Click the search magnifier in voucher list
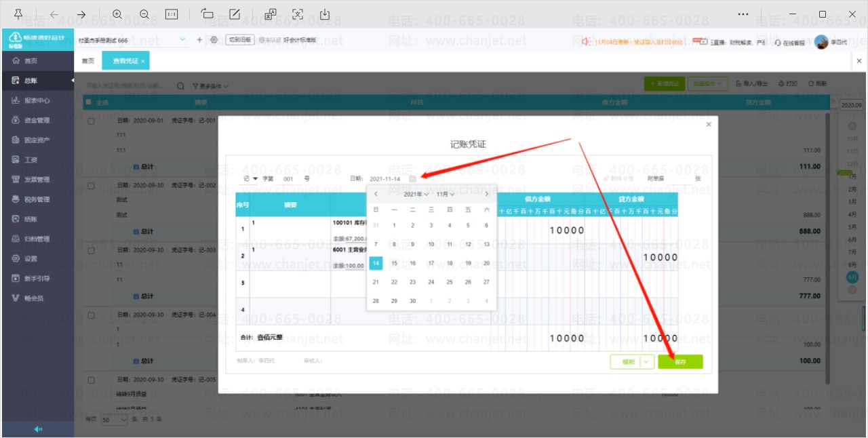The image size is (868, 438). (x=180, y=86)
